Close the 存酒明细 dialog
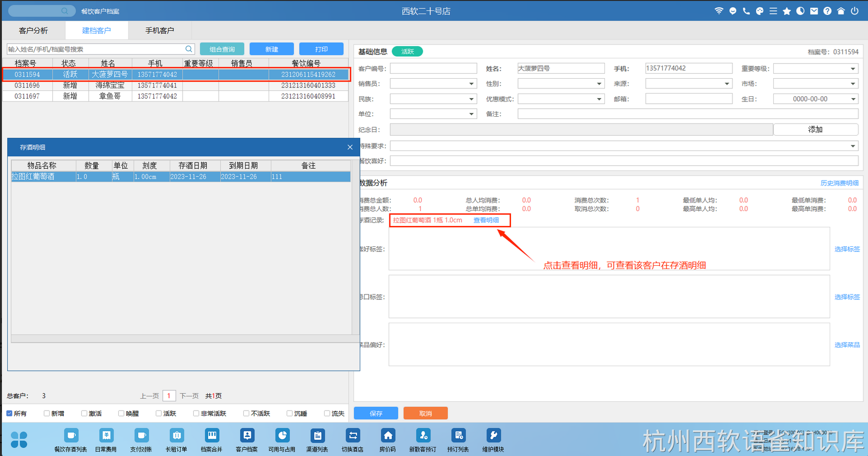 [350, 147]
